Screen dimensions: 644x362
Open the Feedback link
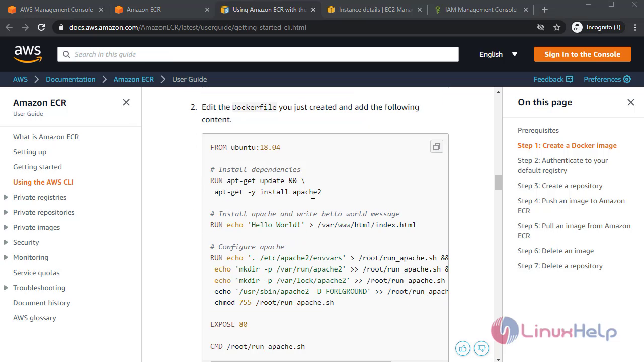(553, 79)
